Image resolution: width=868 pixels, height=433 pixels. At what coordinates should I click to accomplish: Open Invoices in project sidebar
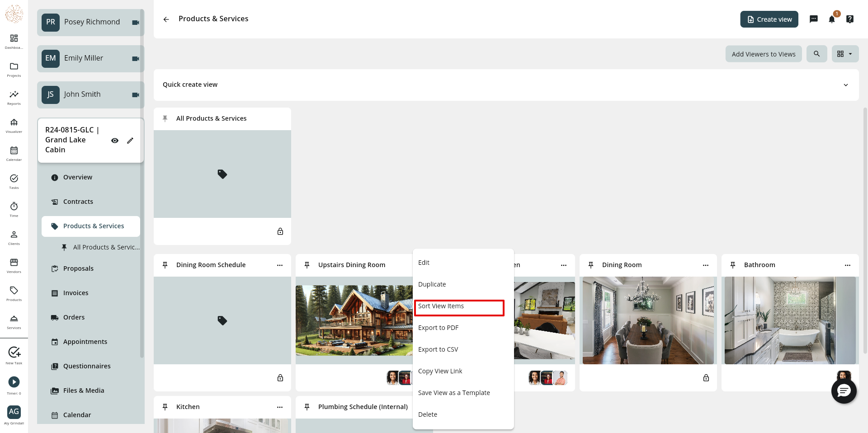[x=90, y=293]
